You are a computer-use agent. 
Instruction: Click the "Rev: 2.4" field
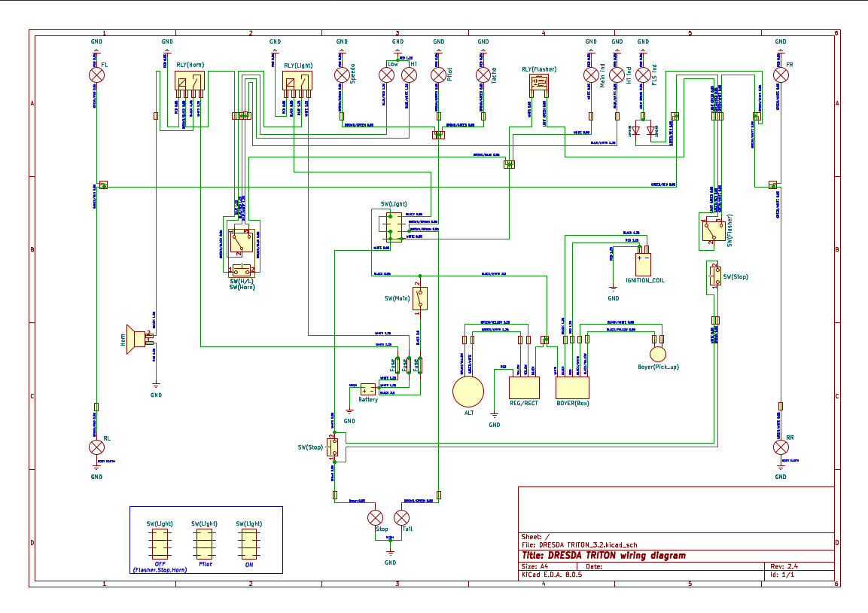click(x=784, y=566)
